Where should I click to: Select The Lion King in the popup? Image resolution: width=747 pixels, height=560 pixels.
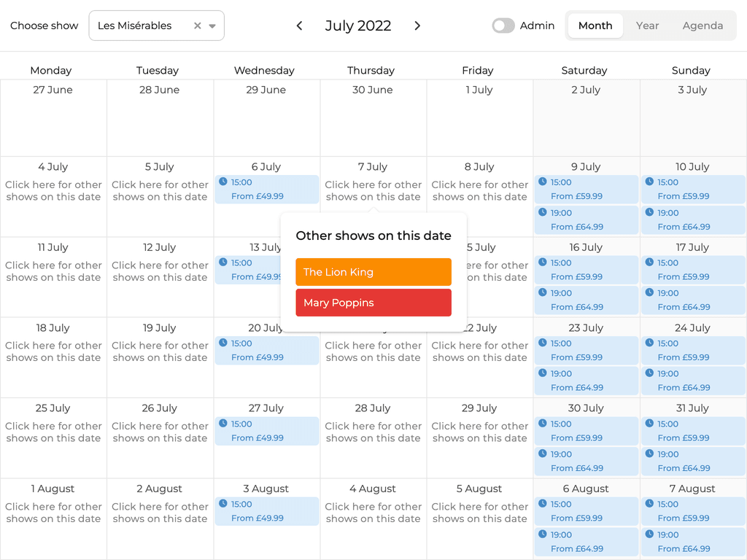[373, 271]
